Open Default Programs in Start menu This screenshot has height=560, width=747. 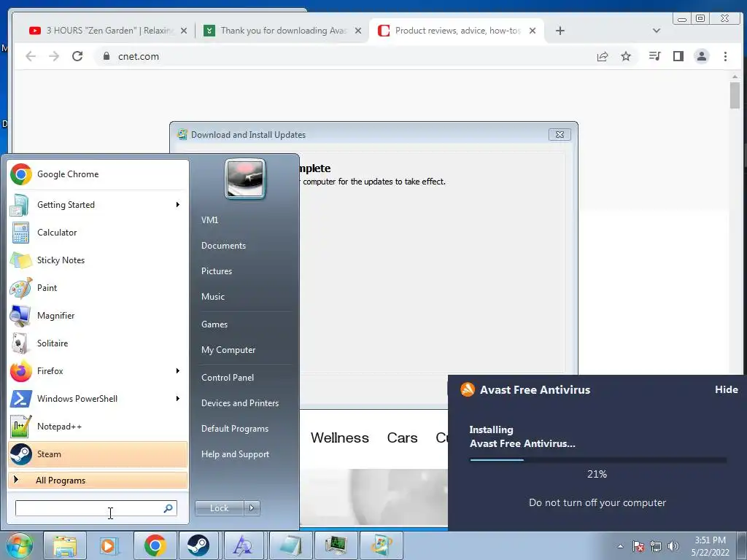coord(235,429)
